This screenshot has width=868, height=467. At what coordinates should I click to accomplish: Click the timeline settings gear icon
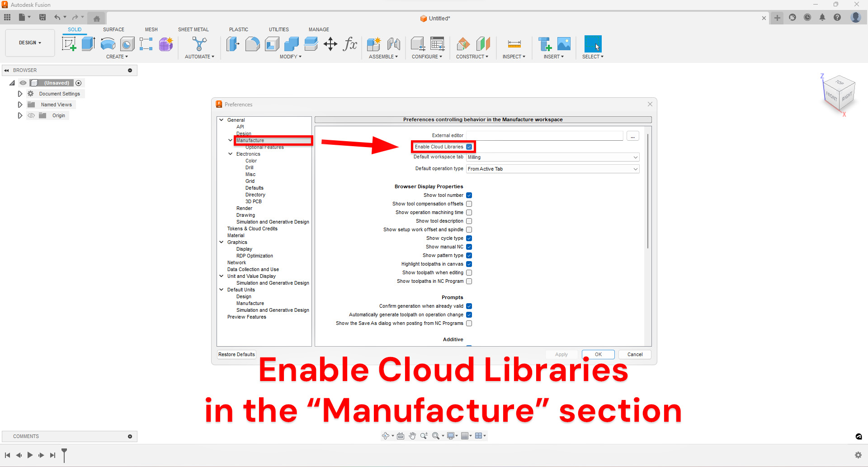point(858,455)
